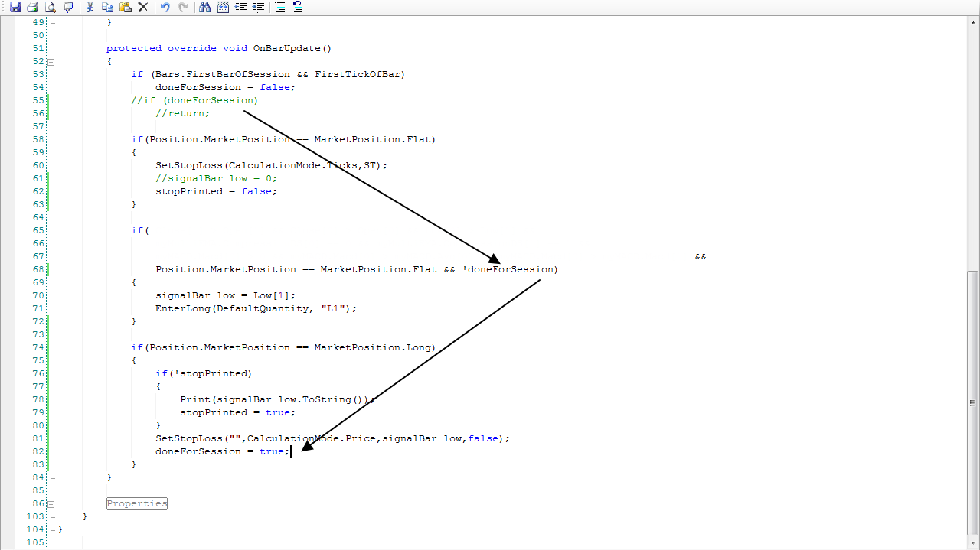Click the Delete X icon
Image resolution: width=980 pixels, height=550 pixels.
coord(143,8)
